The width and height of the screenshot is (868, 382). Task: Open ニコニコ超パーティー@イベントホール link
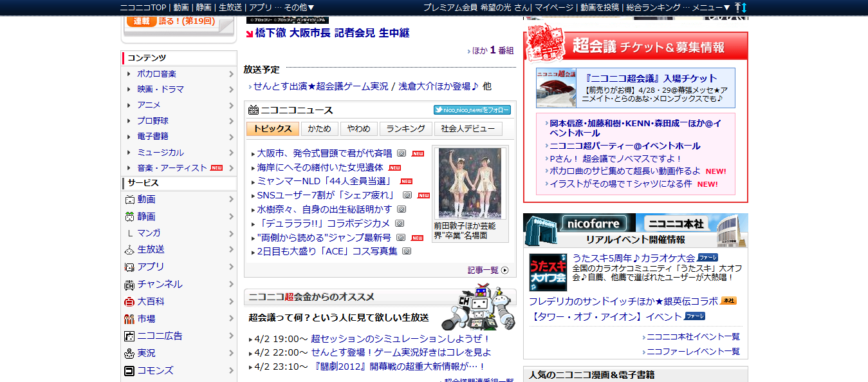[x=625, y=146]
